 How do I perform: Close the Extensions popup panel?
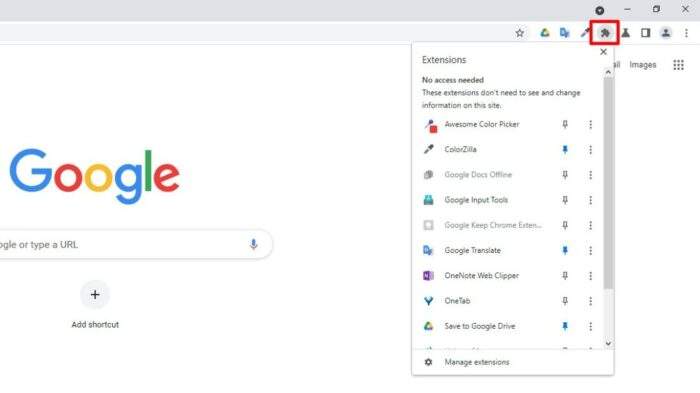tap(604, 52)
